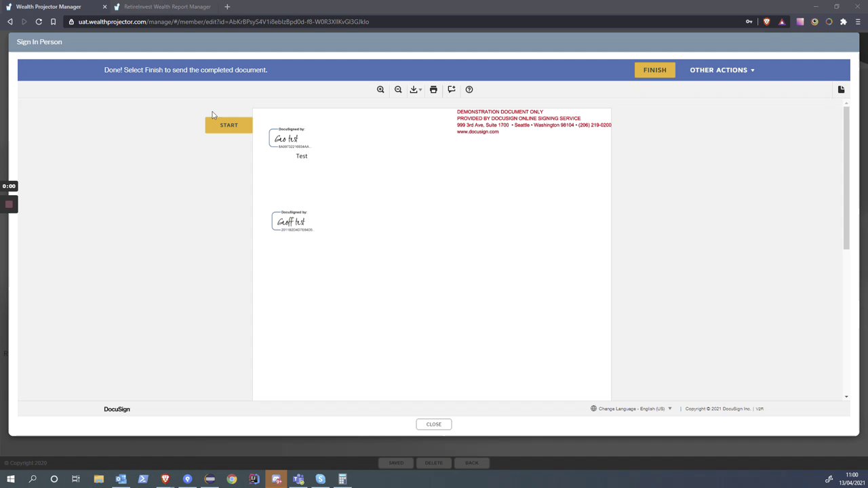Reload the current page

[39, 22]
